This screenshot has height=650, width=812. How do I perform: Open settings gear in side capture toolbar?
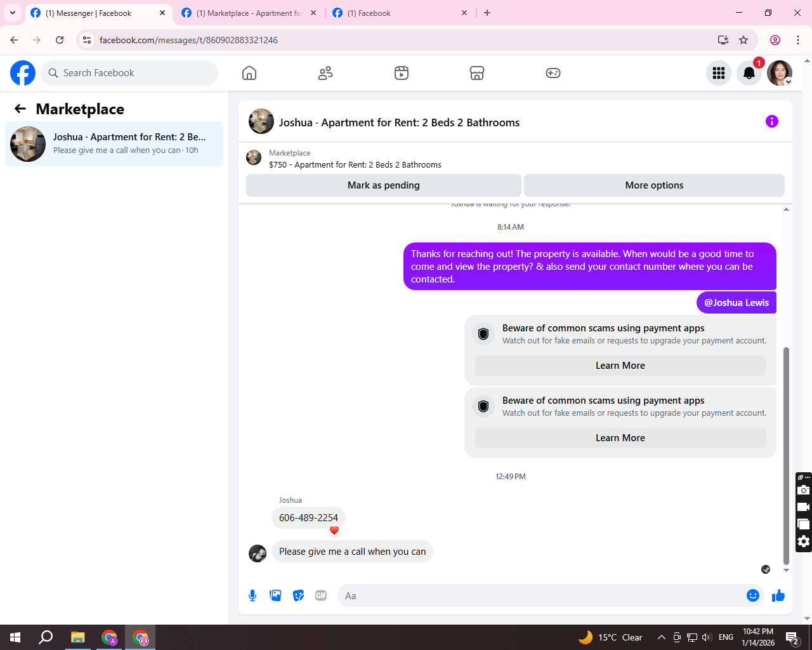804,541
